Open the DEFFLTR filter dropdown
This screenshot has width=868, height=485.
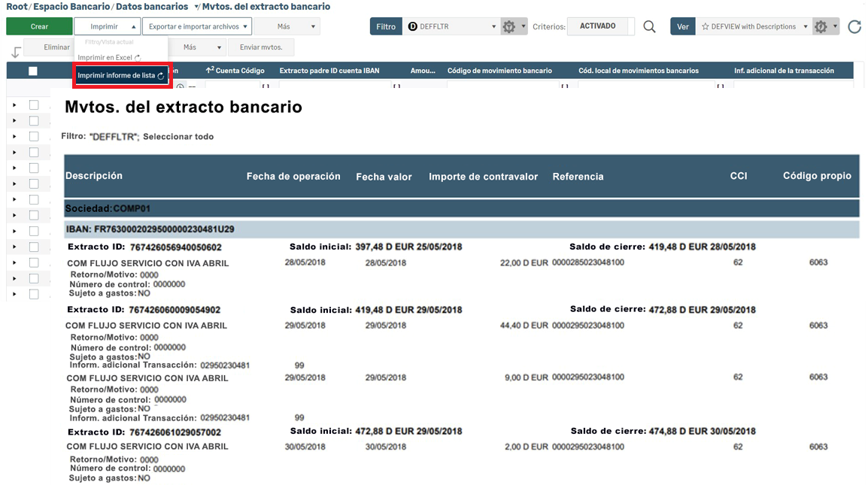click(x=493, y=27)
